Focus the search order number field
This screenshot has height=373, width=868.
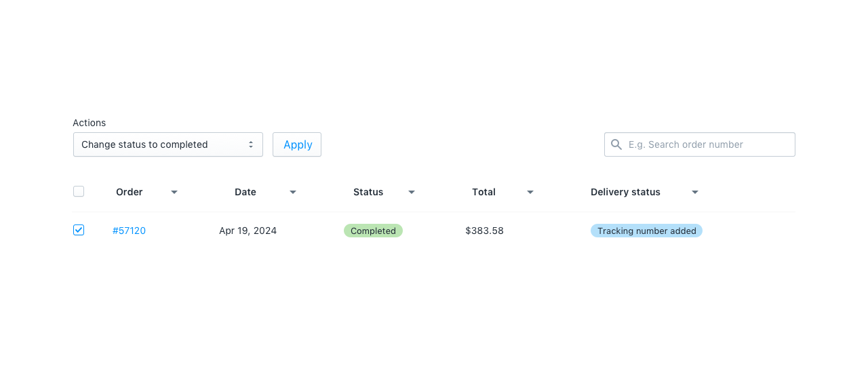point(700,144)
